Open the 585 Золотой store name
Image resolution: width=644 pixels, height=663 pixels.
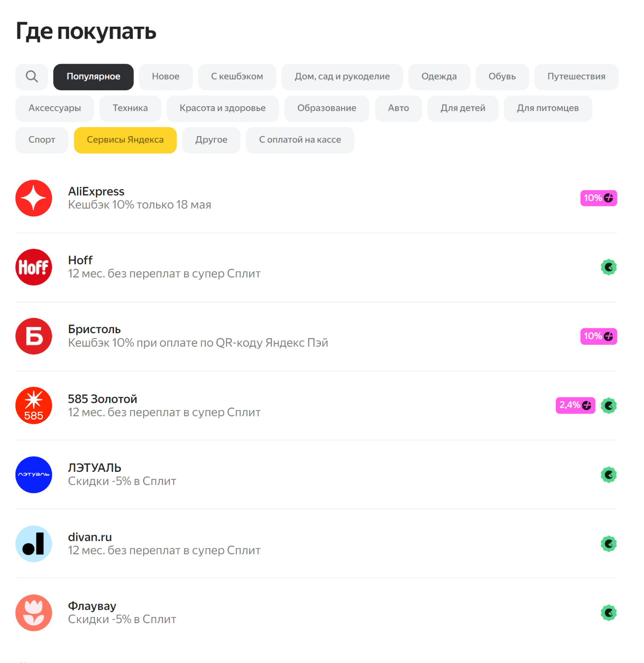103,399
